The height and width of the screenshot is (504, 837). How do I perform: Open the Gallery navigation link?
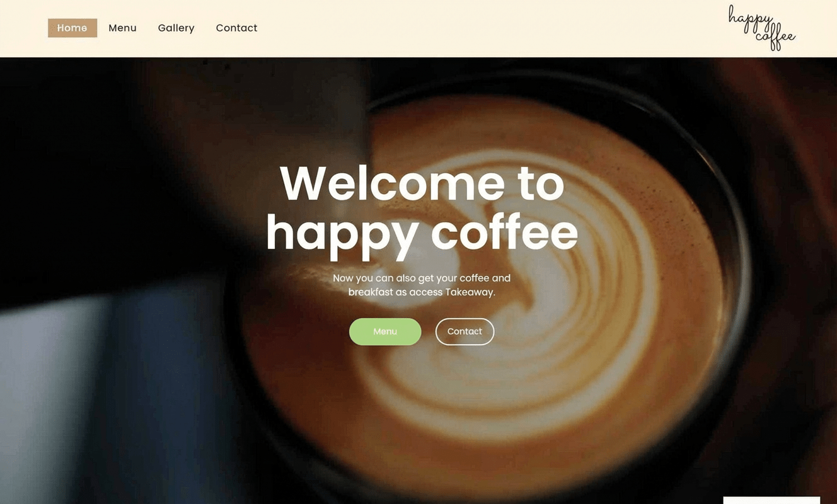[x=176, y=28]
